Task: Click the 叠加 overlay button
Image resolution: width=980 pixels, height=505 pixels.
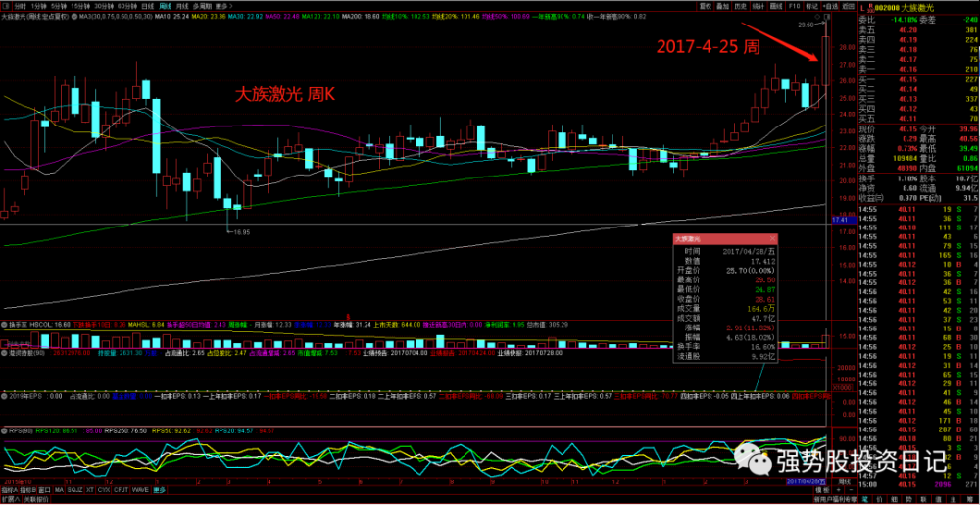Action: click(722, 6)
